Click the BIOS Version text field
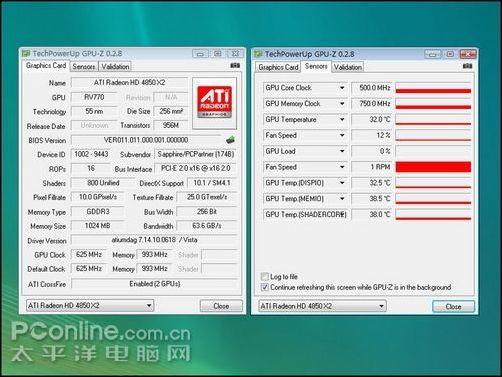Image resolution: width=502 pixels, height=377 pixels. [146, 140]
